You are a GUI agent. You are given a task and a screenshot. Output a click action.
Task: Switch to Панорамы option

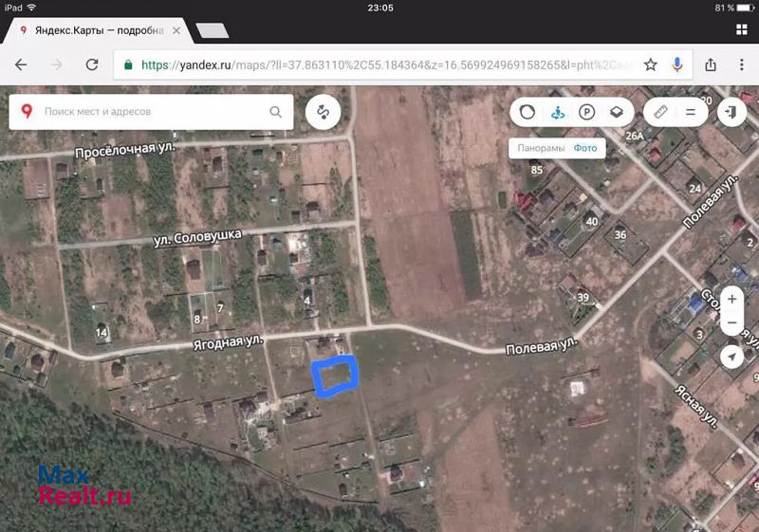click(541, 148)
